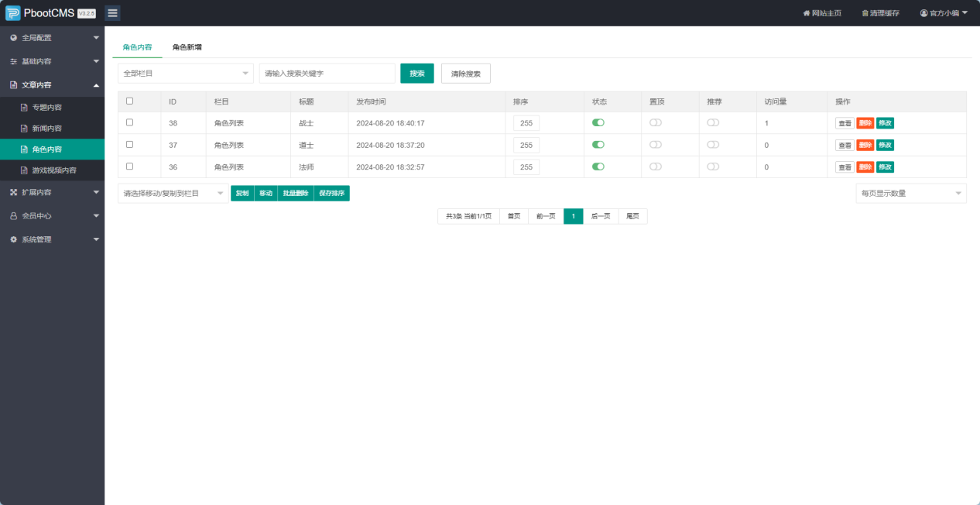Click the gear icon beside 系统管理
Image resolution: width=980 pixels, height=505 pixels.
[x=13, y=239]
